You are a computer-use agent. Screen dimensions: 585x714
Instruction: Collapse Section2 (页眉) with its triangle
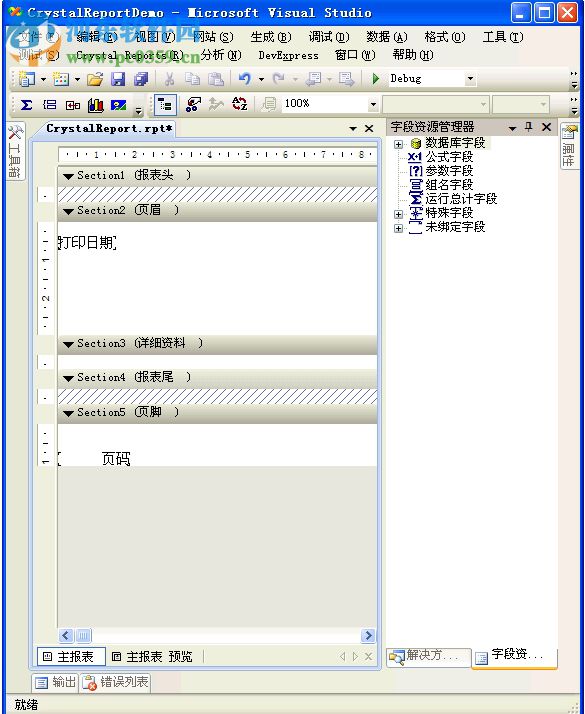[68, 211]
